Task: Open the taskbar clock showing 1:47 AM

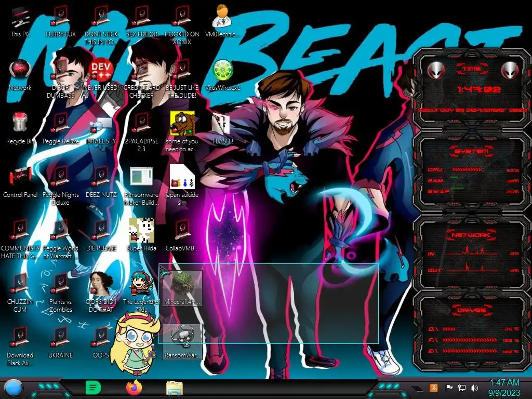Action: pyautogui.click(x=504, y=388)
